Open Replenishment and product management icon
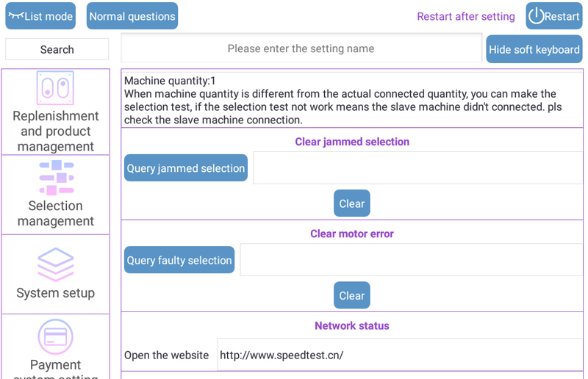 [x=55, y=88]
